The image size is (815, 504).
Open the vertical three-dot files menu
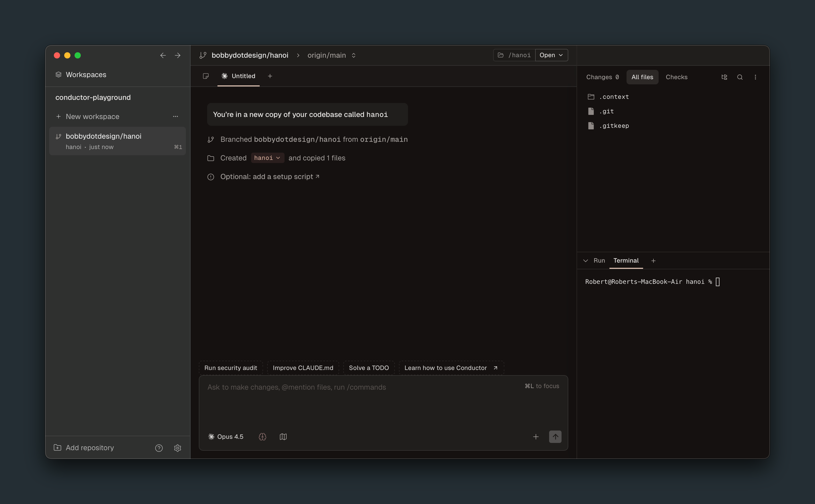click(x=755, y=77)
